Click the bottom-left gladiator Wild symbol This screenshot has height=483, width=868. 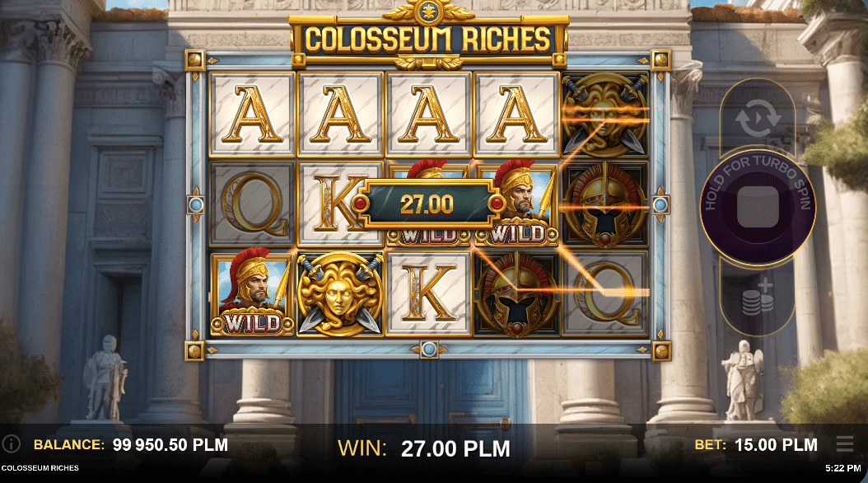tap(252, 293)
